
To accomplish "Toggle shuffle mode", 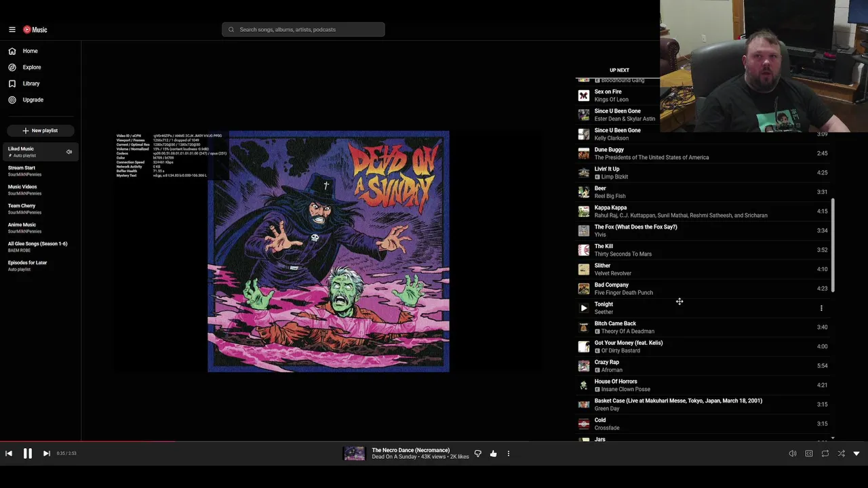I will click(x=842, y=453).
